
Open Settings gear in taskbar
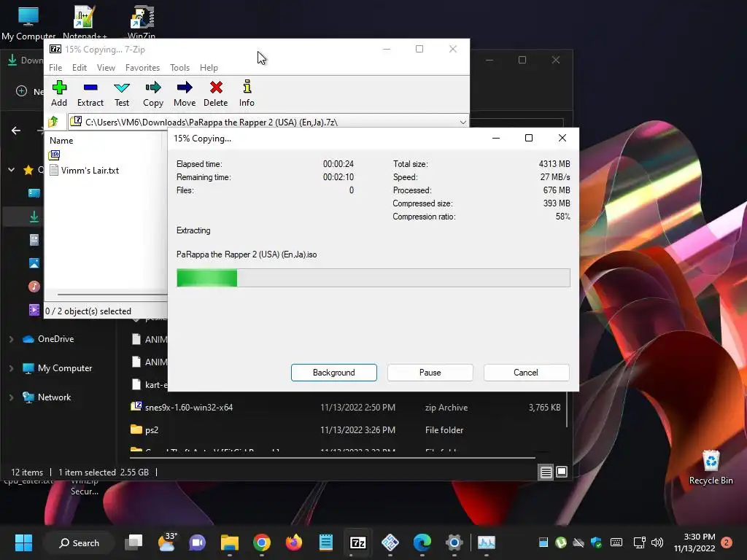coord(454,542)
